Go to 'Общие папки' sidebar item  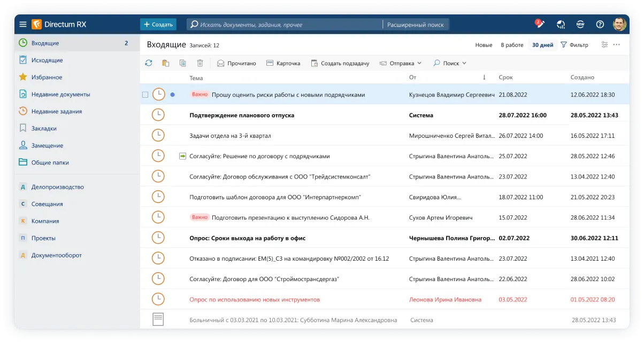[50, 162]
